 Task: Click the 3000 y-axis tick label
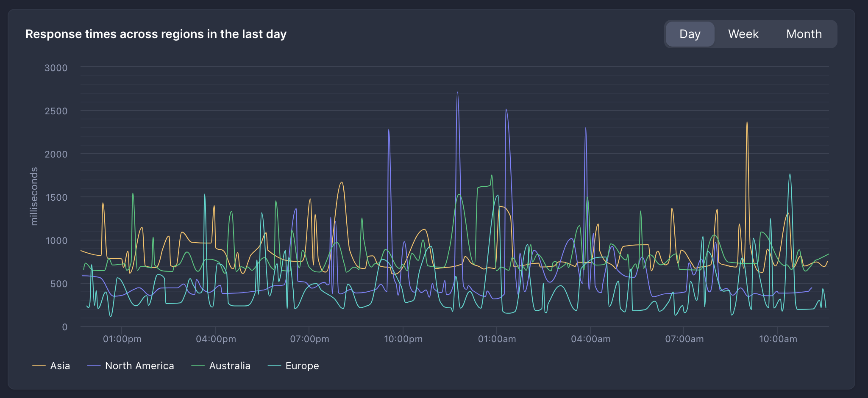click(x=56, y=68)
